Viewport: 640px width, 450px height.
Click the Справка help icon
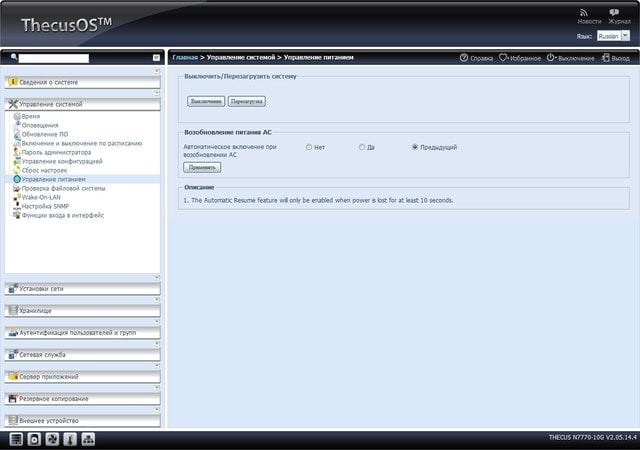click(464, 58)
